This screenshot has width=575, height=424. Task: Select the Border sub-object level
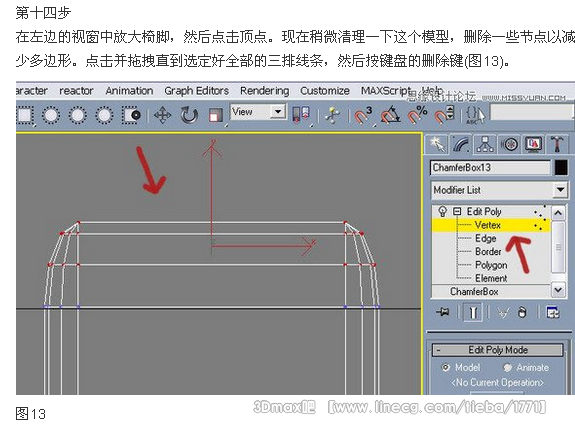click(488, 252)
